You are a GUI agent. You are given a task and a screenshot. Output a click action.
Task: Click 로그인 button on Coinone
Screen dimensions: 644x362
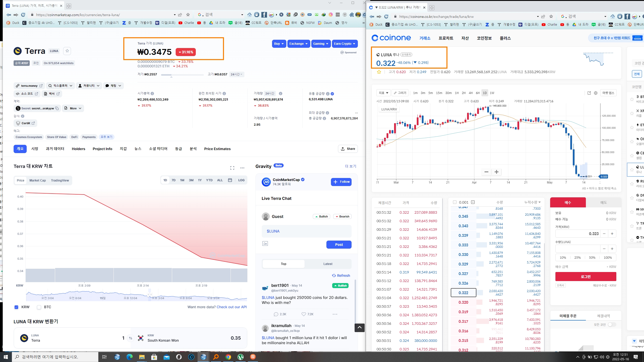[x=586, y=277]
